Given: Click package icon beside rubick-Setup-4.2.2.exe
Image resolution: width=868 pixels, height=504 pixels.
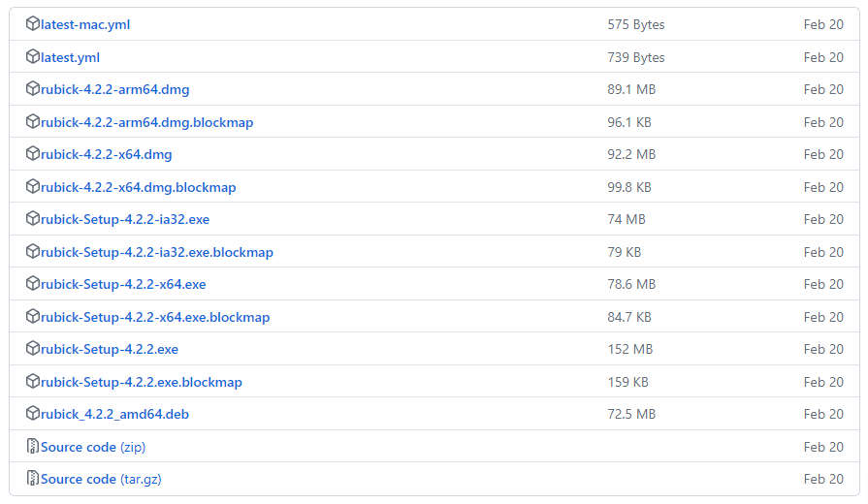Looking at the screenshot, I should 33,349.
